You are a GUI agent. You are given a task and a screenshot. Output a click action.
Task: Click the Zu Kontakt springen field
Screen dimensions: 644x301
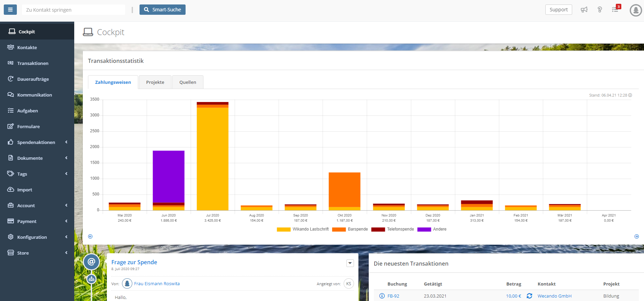tap(74, 10)
